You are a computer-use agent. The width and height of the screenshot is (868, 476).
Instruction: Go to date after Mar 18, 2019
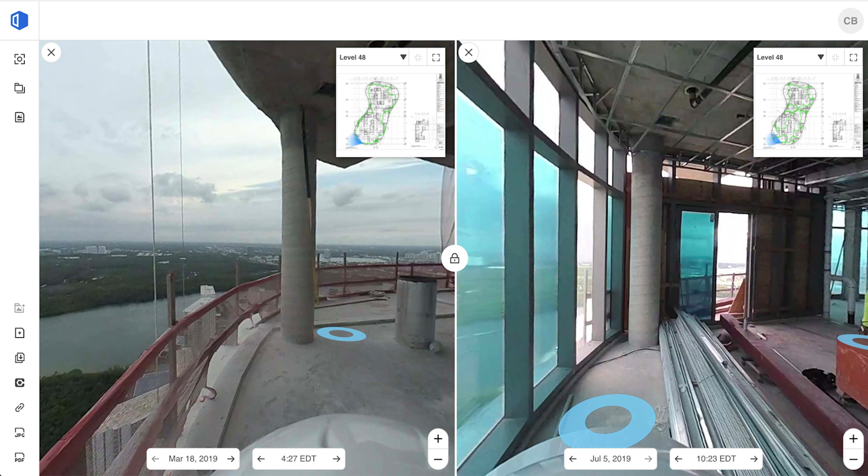231,459
